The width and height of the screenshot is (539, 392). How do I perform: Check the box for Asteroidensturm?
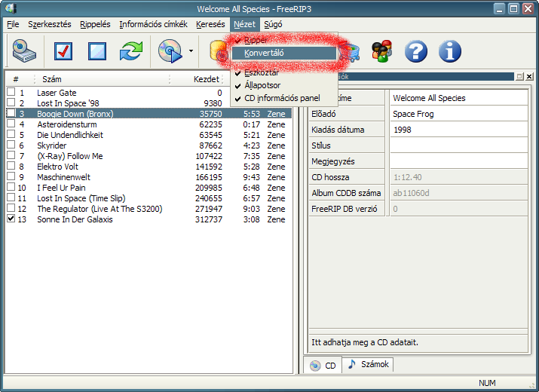click(11, 124)
